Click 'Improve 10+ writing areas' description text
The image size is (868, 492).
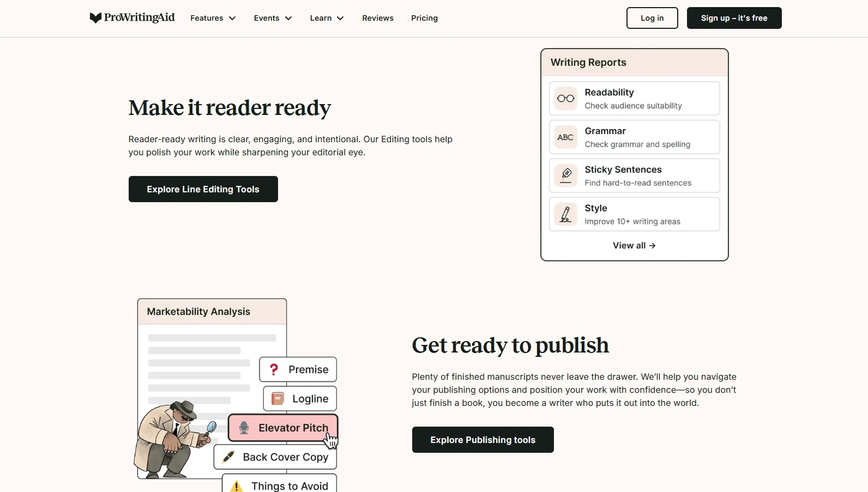pyautogui.click(x=632, y=222)
